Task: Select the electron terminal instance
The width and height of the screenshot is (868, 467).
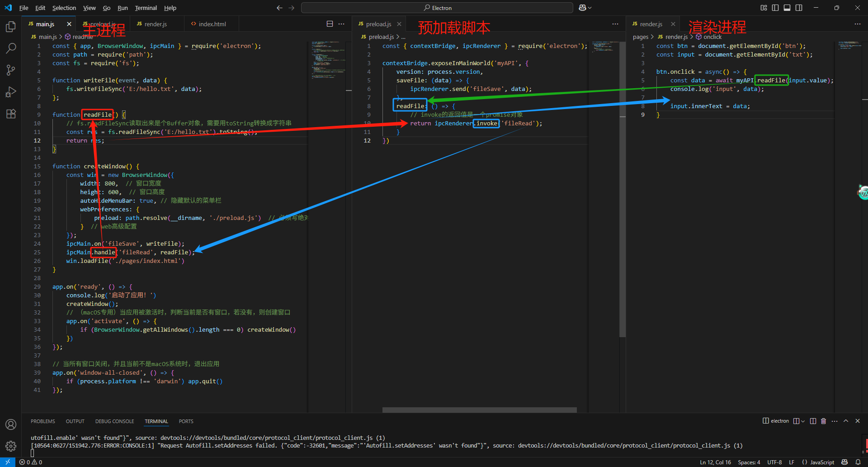Action: (x=776, y=421)
